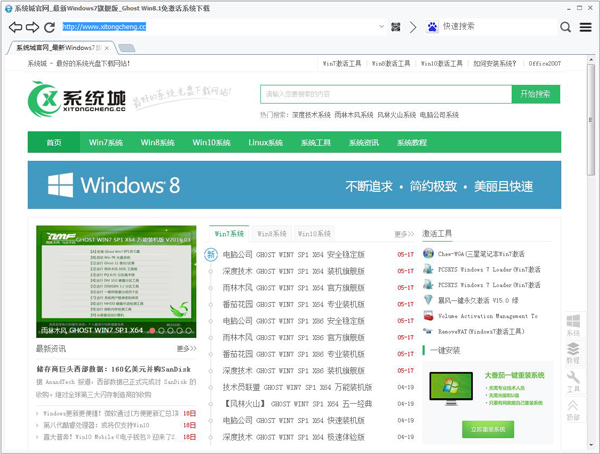
Task: Click the floating sidebar back-to-top icon
Action: coord(573,410)
